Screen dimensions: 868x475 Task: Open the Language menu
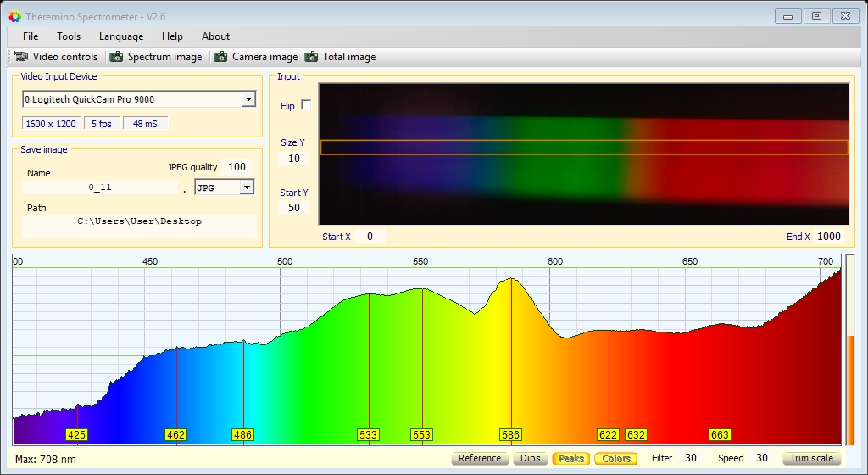tap(121, 36)
